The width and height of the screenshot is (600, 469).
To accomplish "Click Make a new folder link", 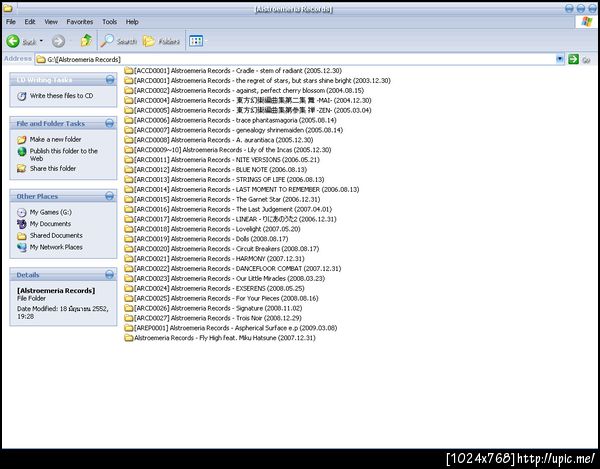I will coord(55,139).
